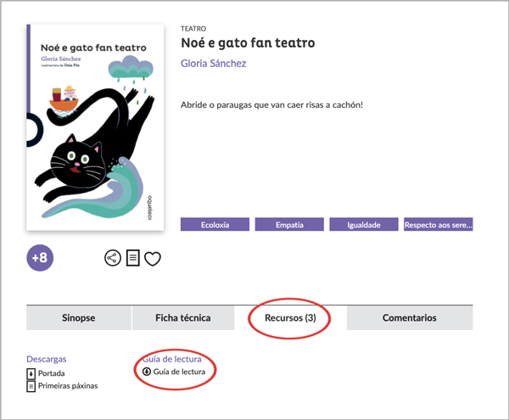Viewport: 509px width, 420px height.
Task: Click the Respecto aos sere... tag
Action: tap(439, 225)
